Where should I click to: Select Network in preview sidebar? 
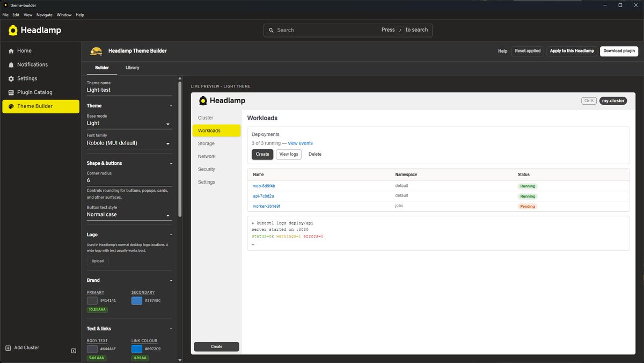(x=217, y=156)
